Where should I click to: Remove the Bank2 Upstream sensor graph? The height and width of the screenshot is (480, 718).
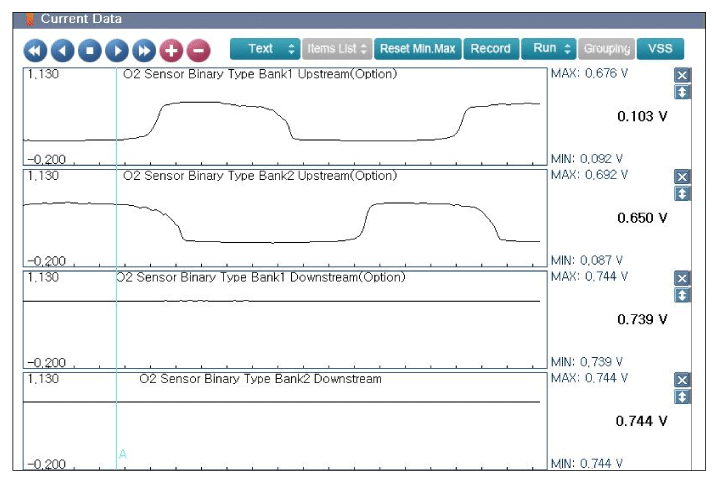pyautogui.click(x=683, y=177)
